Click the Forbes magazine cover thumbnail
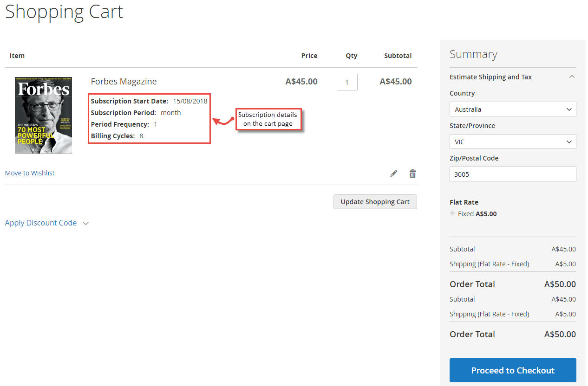This screenshot has width=588, height=386. click(43, 115)
